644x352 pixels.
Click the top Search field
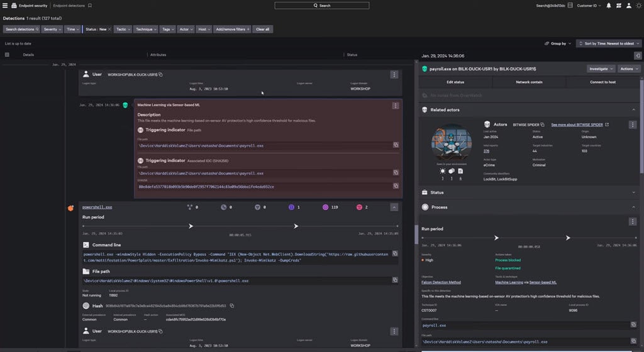(322, 5)
